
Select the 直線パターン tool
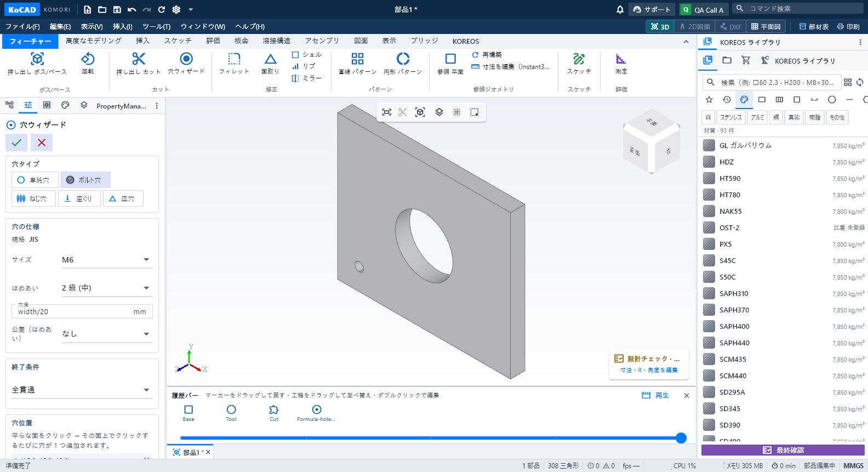coord(357,64)
